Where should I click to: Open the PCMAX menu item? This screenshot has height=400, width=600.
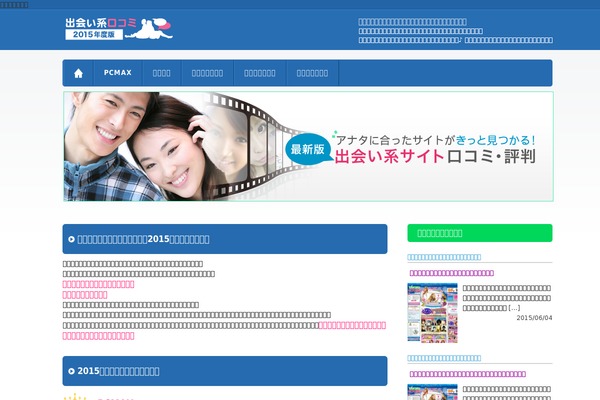click(118, 73)
